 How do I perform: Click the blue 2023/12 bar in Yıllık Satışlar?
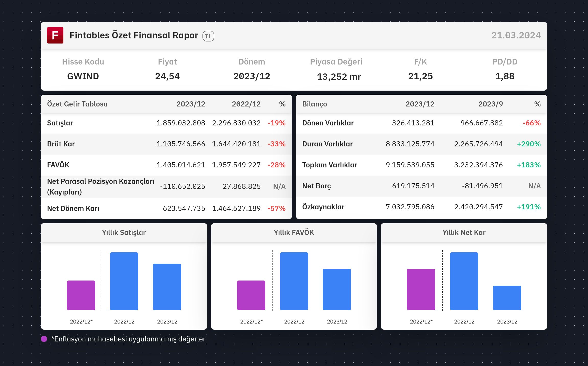point(167,287)
